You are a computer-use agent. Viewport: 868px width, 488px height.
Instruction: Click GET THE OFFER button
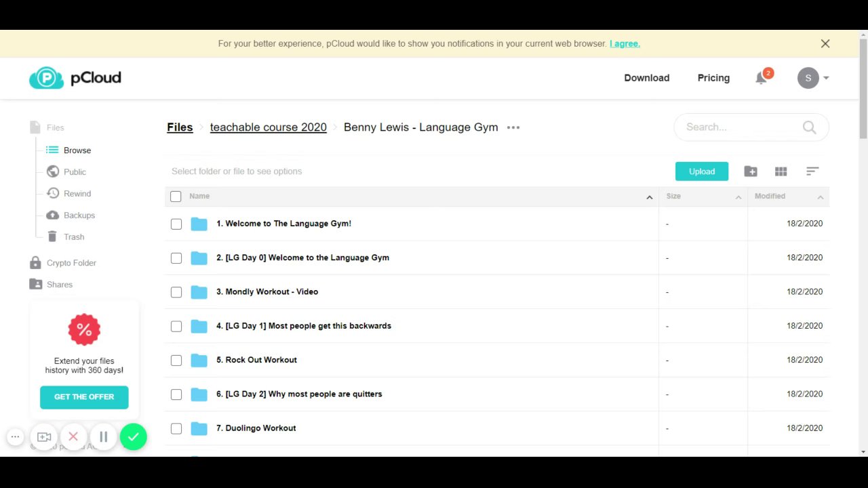[x=84, y=397]
